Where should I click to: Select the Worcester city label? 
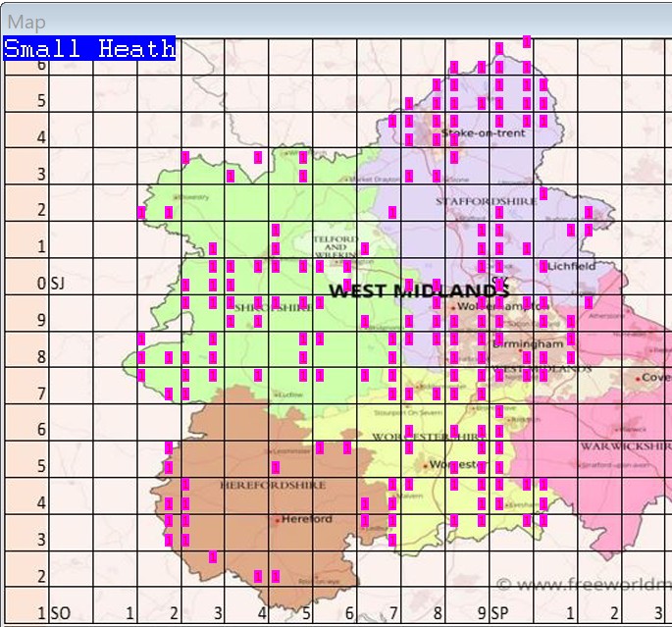coord(453,464)
